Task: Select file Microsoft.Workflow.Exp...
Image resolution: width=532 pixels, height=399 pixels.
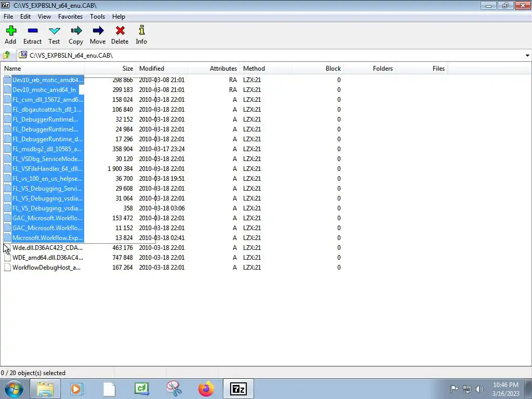Action: [47, 238]
